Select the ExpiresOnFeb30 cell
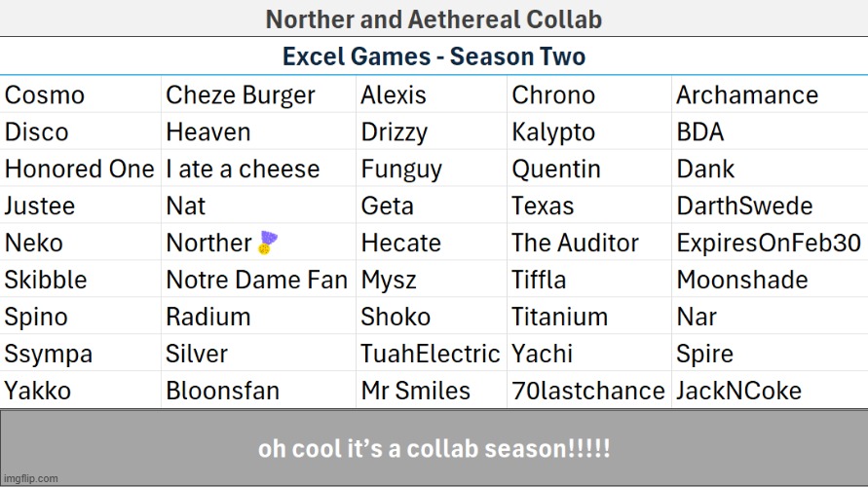The width and height of the screenshot is (868, 487). click(770, 243)
